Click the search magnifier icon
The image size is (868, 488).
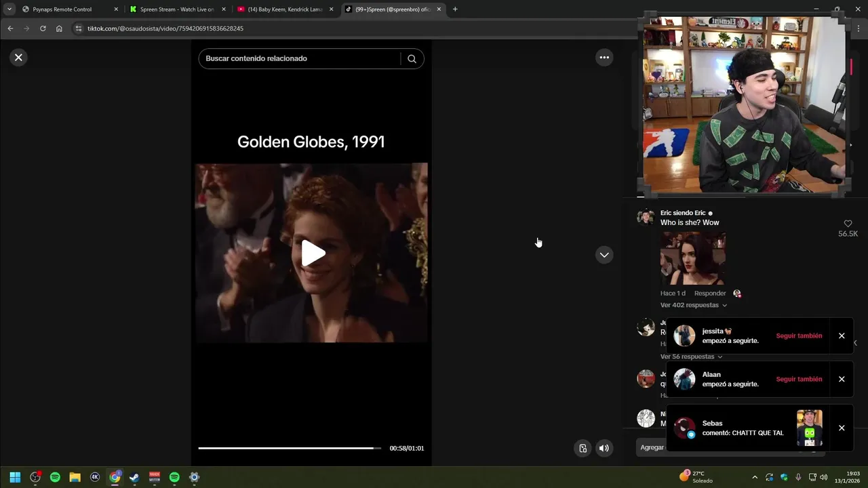click(412, 59)
